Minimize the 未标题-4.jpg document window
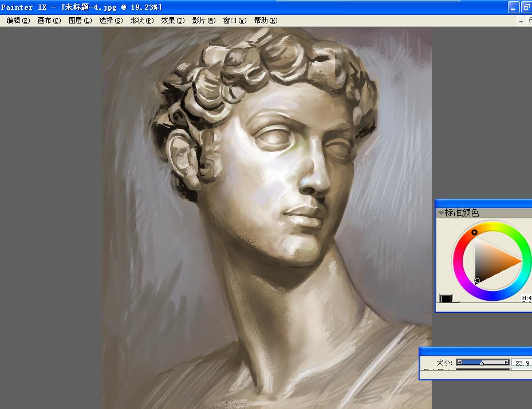The height and width of the screenshot is (409, 532). click(x=521, y=21)
